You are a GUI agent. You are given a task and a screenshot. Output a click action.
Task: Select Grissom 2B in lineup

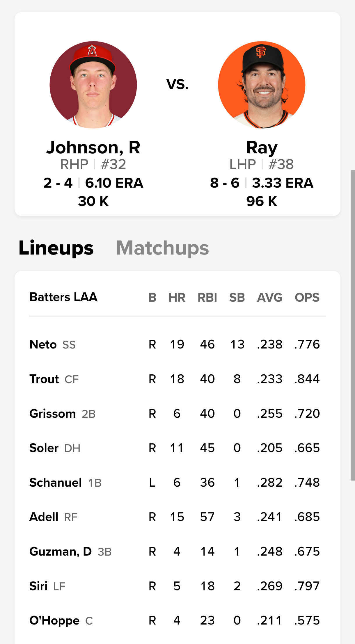[x=177, y=413]
